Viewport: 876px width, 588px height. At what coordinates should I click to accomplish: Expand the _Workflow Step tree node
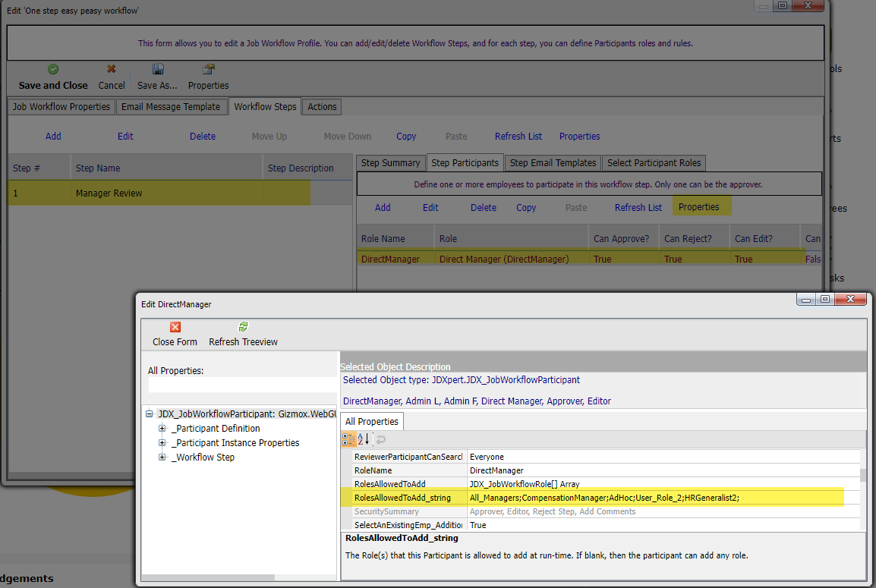click(x=162, y=458)
